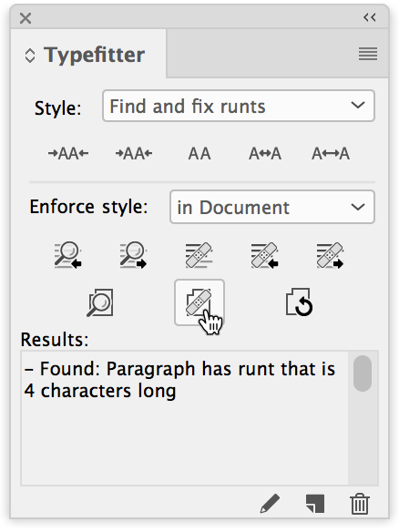Image resolution: width=399 pixels, height=532 pixels.
Task: Cycle panel view via arrows beside Typefitter
Action: 30,56
